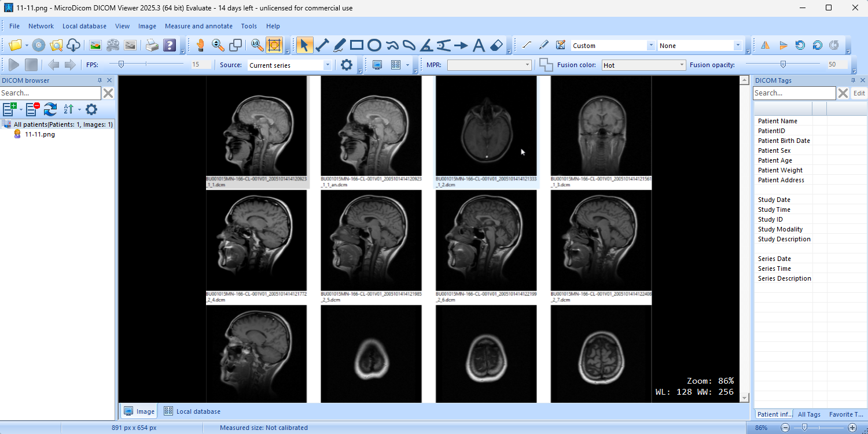Open the Local database tab button
The height and width of the screenshot is (434, 868).
click(x=192, y=411)
